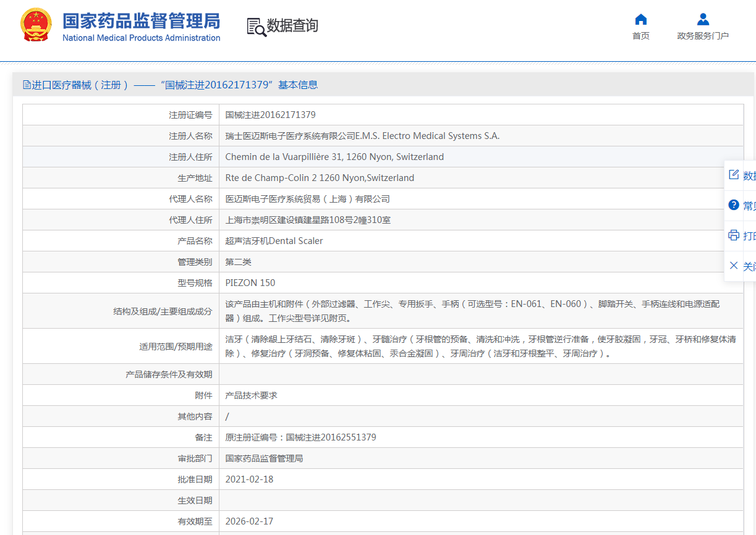Viewport: 756px width, 535px height.
Task: Open the 产品技术要求 attachment link
Action: coord(252,395)
